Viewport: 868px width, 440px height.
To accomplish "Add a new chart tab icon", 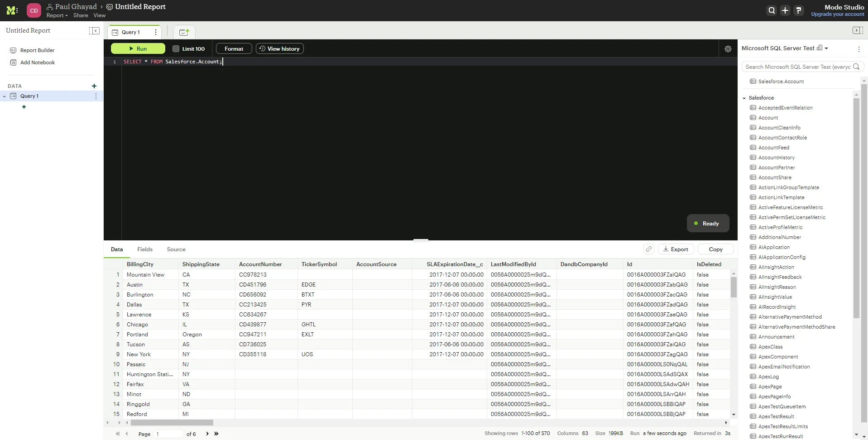I will click(x=184, y=32).
